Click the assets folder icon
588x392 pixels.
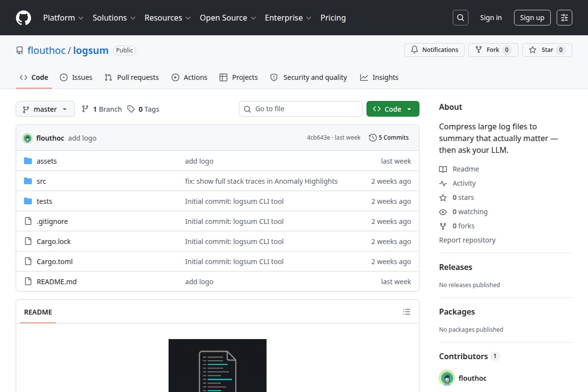coord(28,161)
